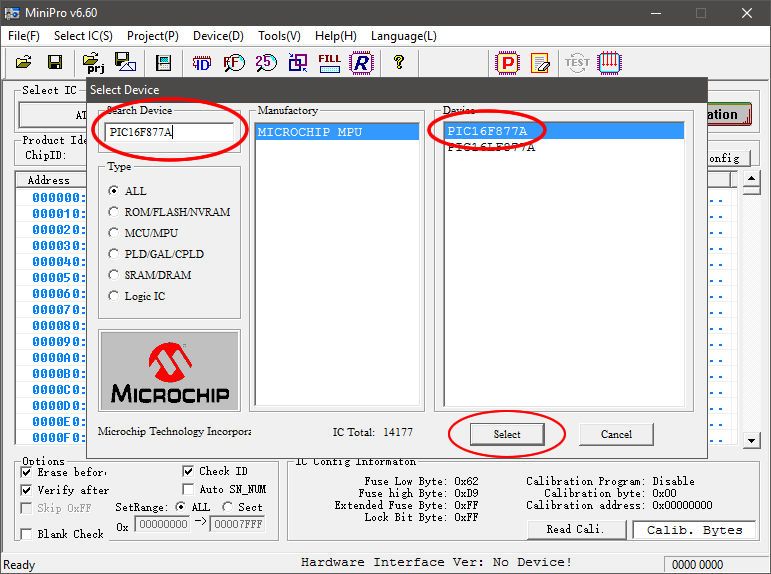Click the Microchip logo image
771x574 pixels.
170,371
